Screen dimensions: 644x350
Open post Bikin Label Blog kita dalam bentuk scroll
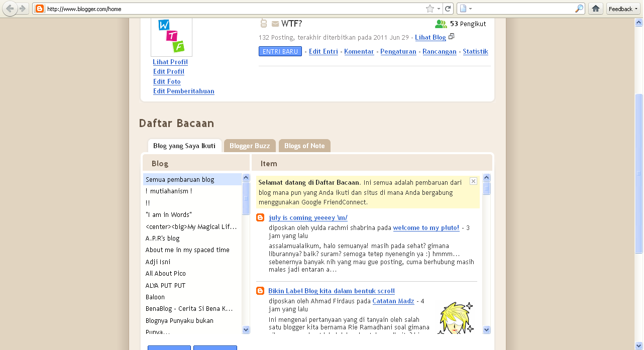click(x=332, y=291)
